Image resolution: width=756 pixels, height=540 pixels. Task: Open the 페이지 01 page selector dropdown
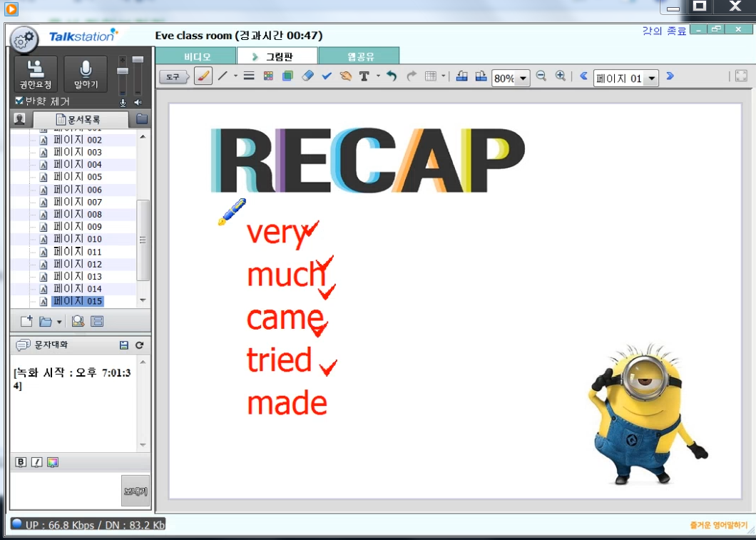click(650, 78)
